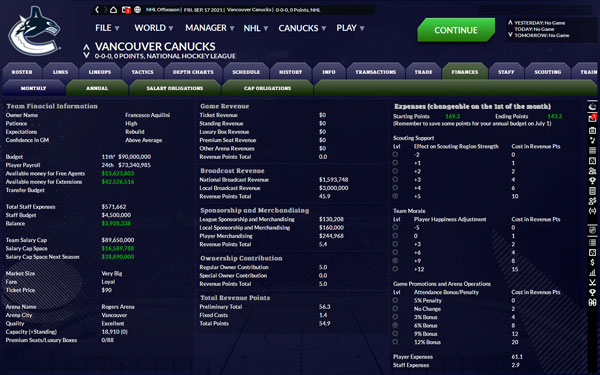Go to the home screen icon
600x375 pixels.
[x=113, y=10]
